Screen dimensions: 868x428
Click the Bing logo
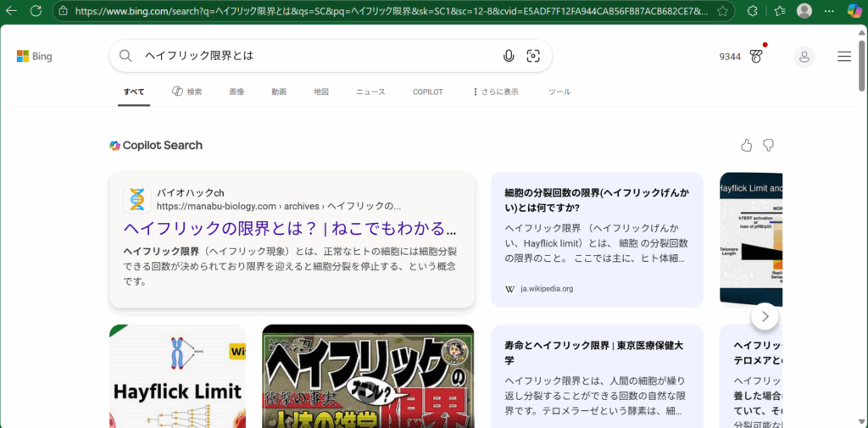[x=35, y=56]
